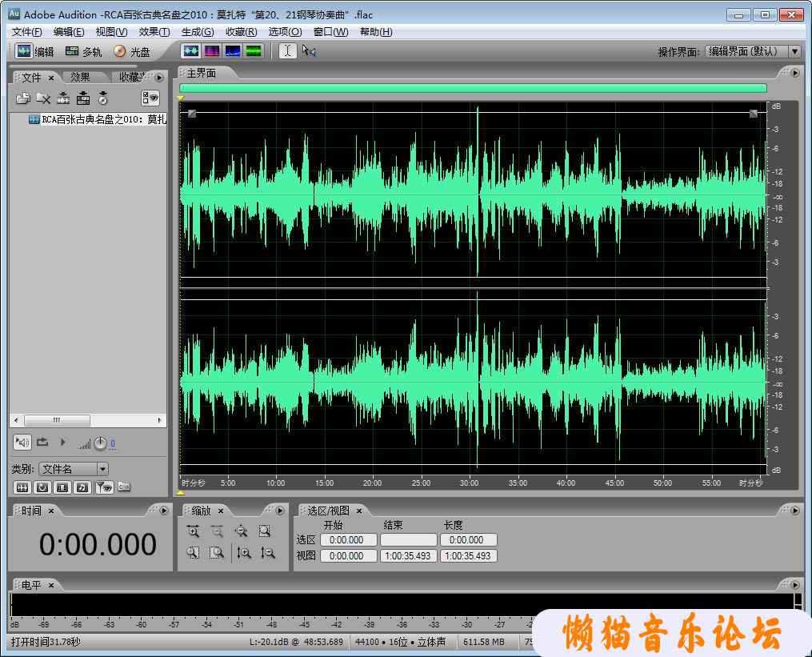Image resolution: width=812 pixels, height=657 pixels.
Task: Open the 文件(F) menu
Action: [x=27, y=32]
